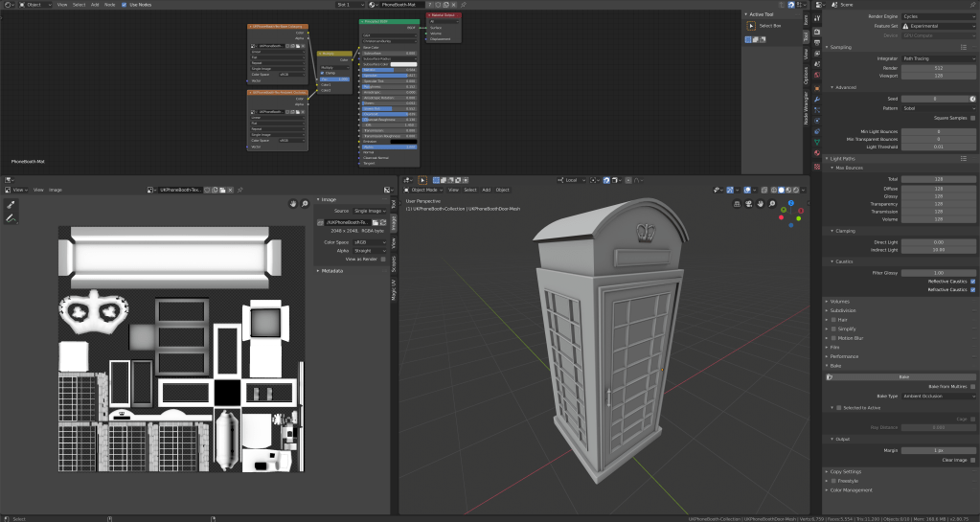This screenshot has width=980, height=522.
Task: Toggle the Clear Image checkbox
Action: (973, 460)
